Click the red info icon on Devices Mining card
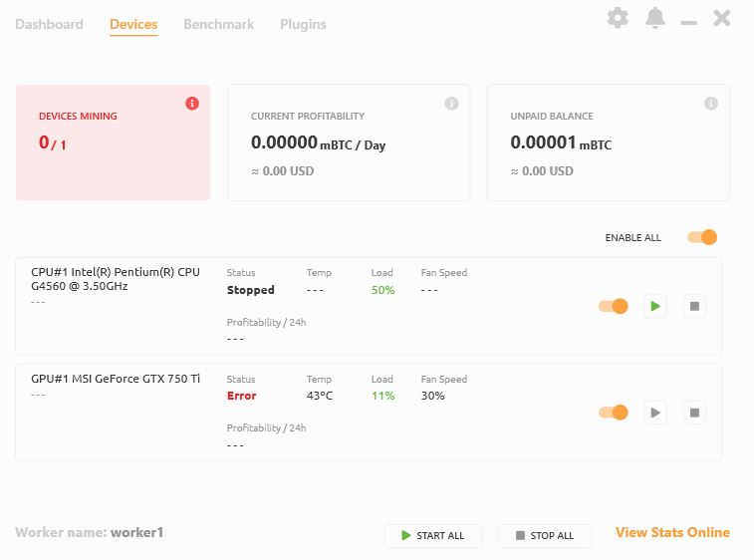 click(x=192, y=104)
